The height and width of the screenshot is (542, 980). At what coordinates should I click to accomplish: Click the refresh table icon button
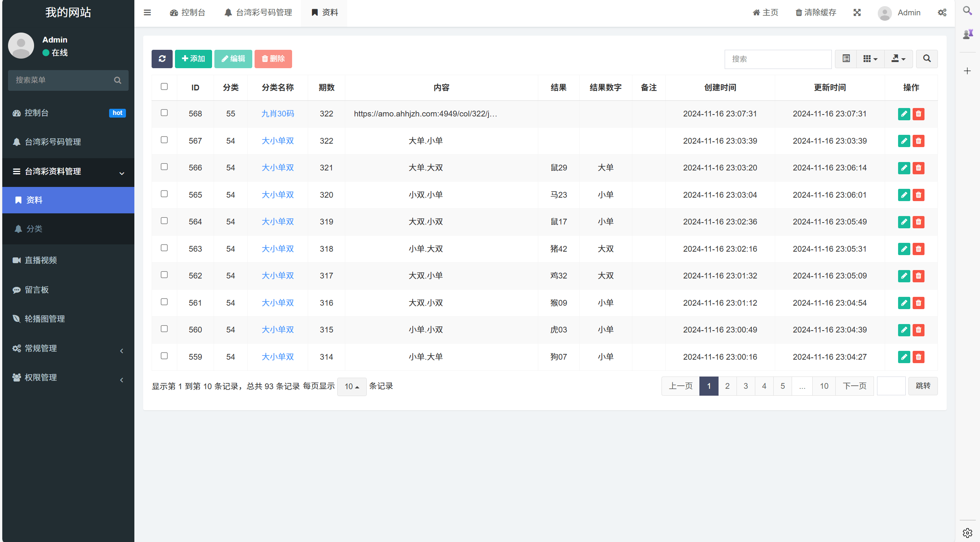162,59
